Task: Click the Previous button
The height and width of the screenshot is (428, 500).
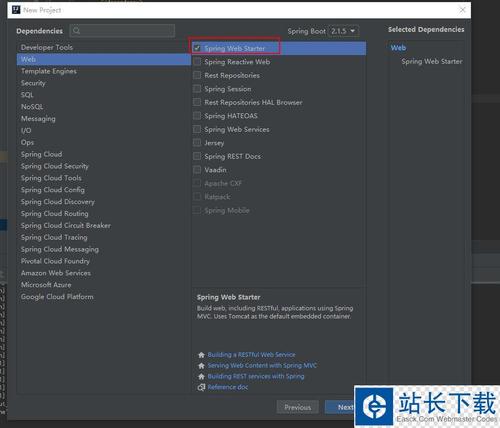Action: (298, 407)
